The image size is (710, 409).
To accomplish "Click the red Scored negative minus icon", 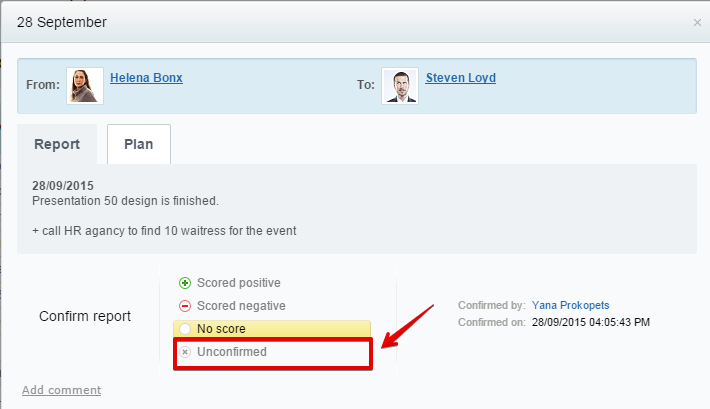I will (x=185, y=306).
